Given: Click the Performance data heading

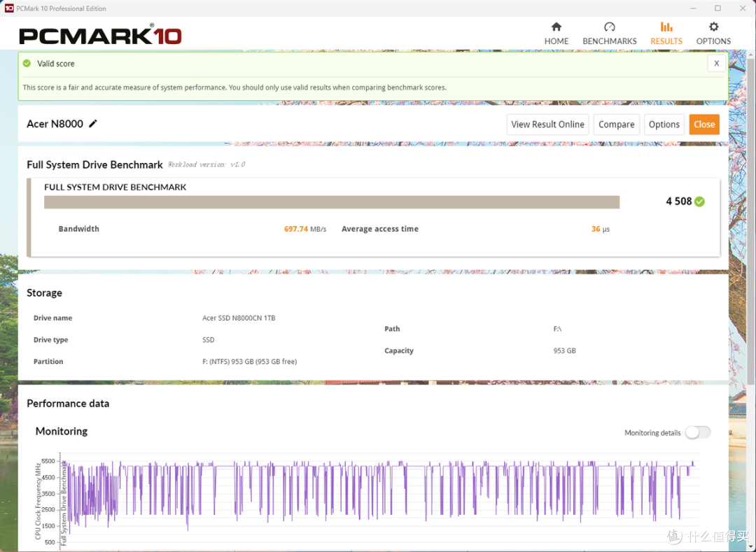Looking at the screenshot, I should 68,404.
